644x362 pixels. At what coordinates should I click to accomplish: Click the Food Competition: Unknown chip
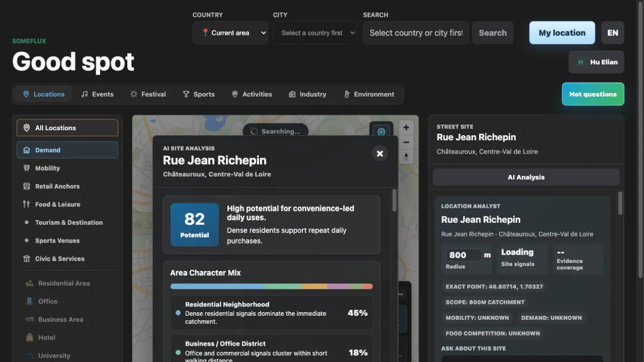[x=493, y=334]
